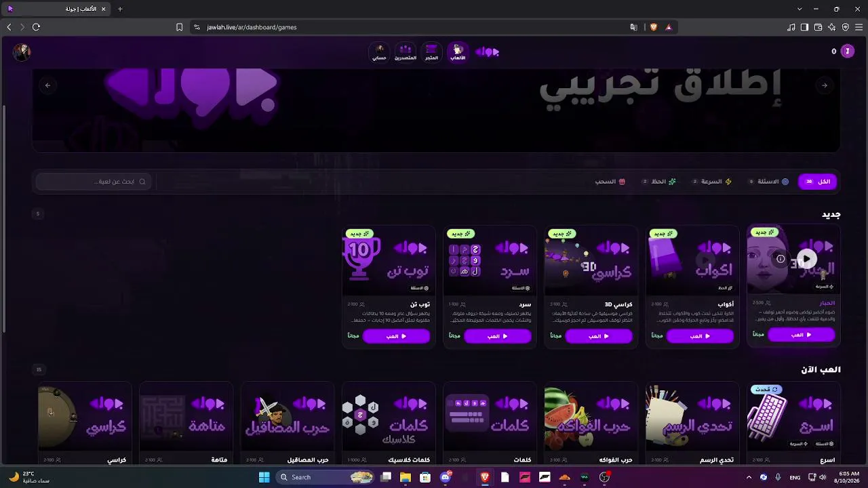Show hidden system tray icons
The width and height of the screenshot is (868, 488).
[749, 477]
